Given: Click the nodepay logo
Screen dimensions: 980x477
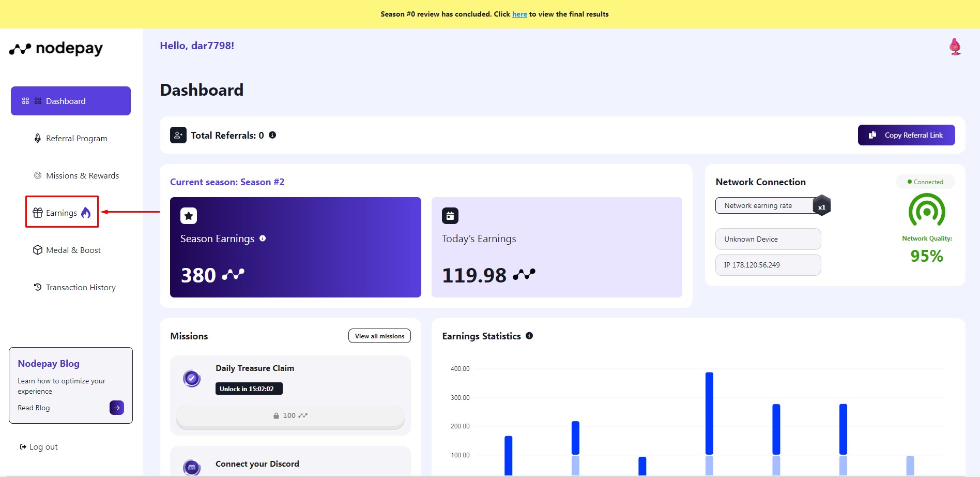Looking at the screenshot, I should coord(56,49).
